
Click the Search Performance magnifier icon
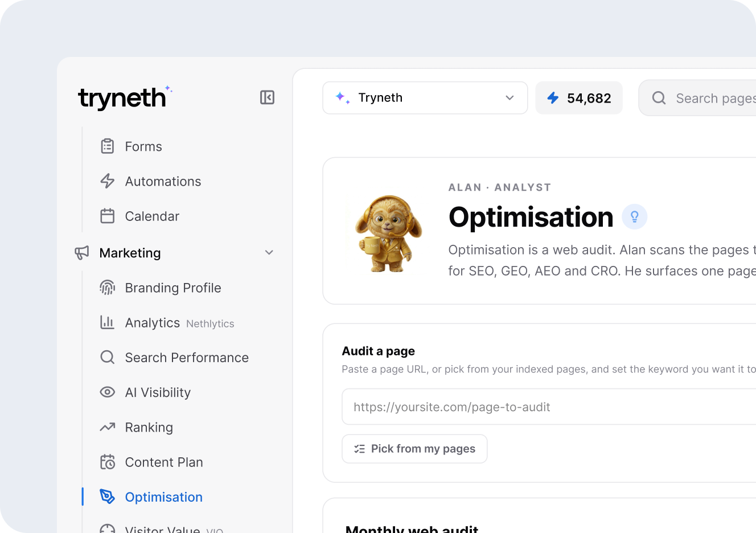pyautogui.click(x=107, y=357)
